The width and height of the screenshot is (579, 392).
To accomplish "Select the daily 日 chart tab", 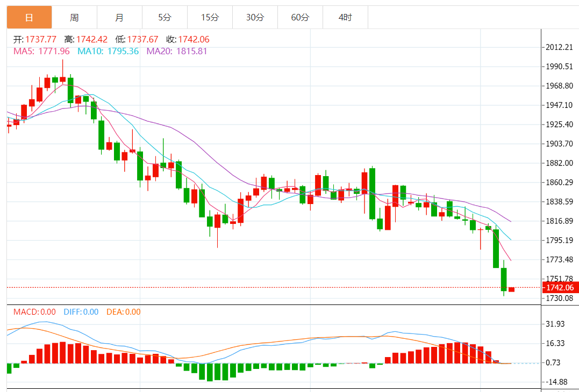I will click(30, 17).
